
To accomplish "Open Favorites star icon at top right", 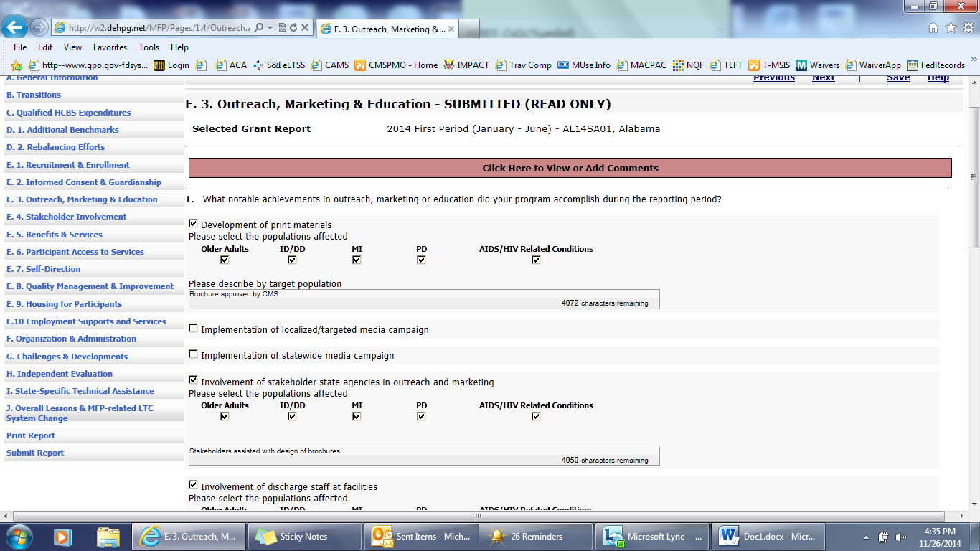I will pyautogui.click(x=951, y=28).
